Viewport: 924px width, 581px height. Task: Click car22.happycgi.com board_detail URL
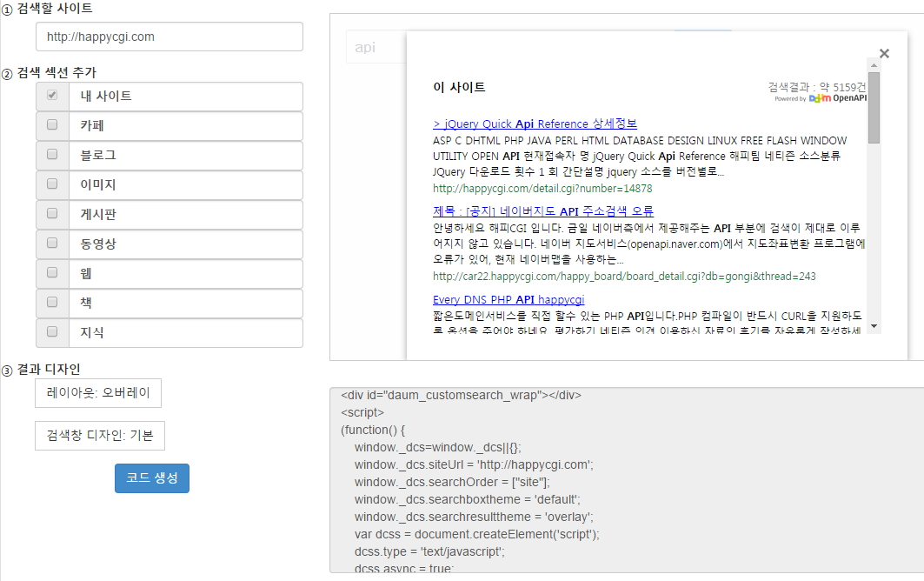624,276
